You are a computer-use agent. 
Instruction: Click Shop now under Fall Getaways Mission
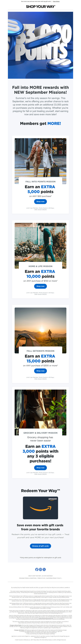[40, 371]
